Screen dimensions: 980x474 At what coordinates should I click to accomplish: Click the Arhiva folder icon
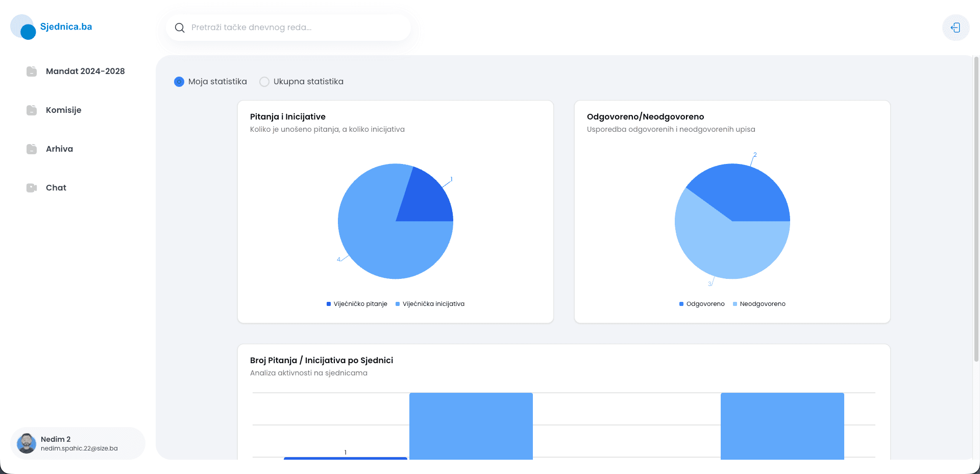32,149
